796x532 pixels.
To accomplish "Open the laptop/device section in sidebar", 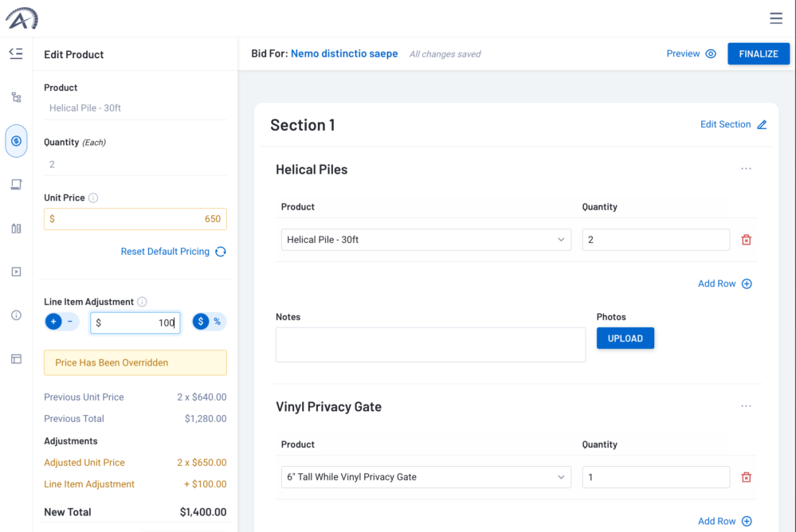I will [15, 184].
